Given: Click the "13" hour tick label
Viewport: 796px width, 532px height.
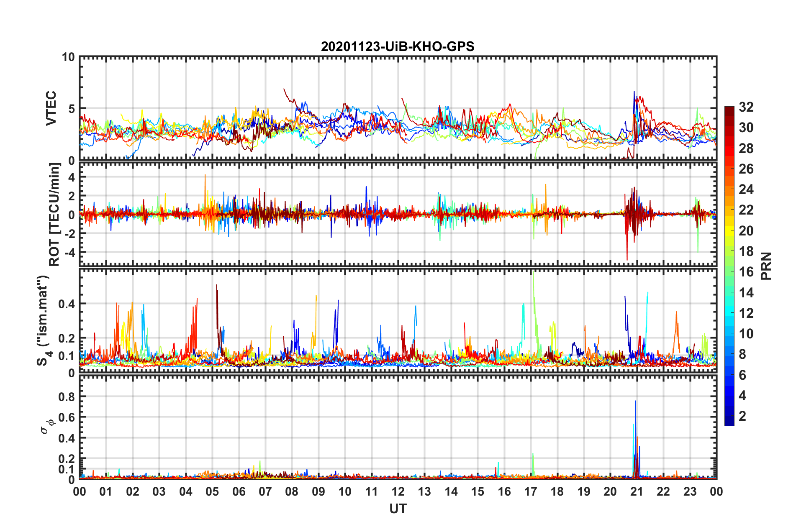Looking at the screenshot, I should (424, 491).
